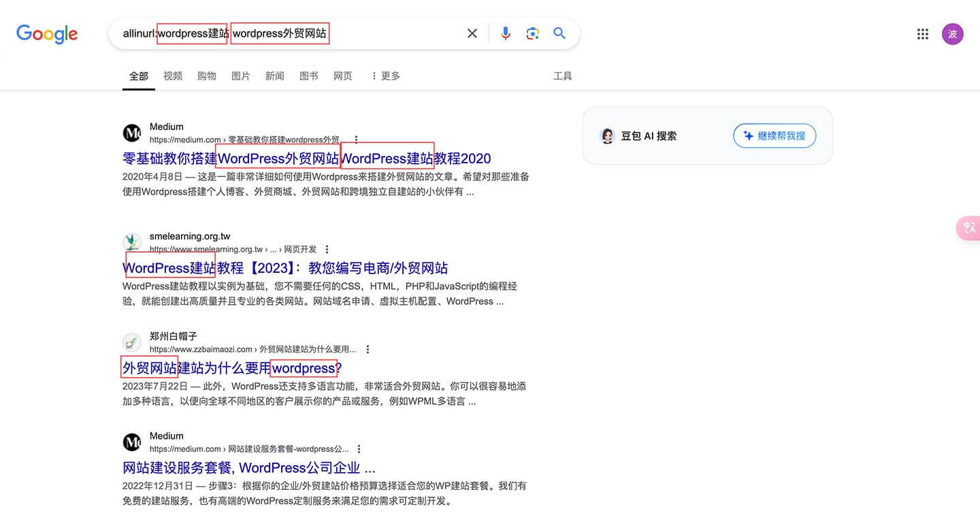Viewport: 980px width, 513px height.
Task: Switch to the 图片 tab
Action: click(241, 76)
